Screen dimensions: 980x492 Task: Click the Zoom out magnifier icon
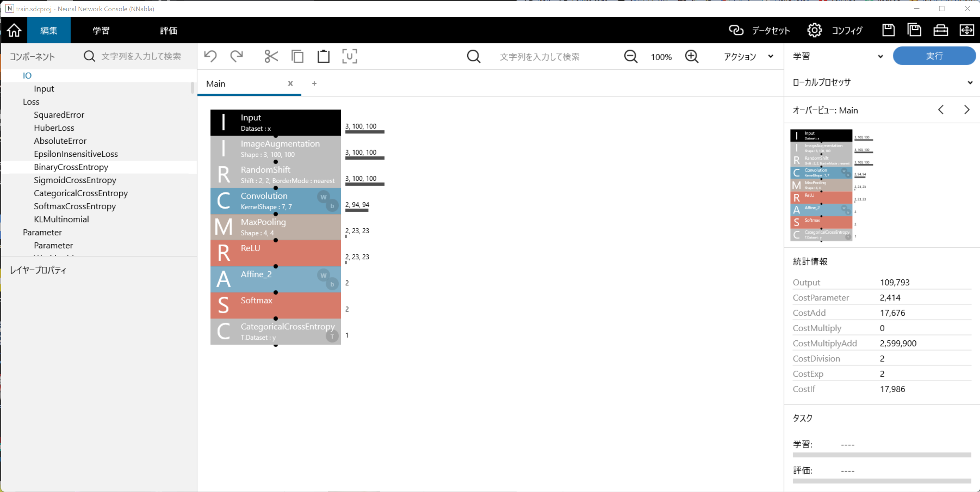[x=630, y=57]
